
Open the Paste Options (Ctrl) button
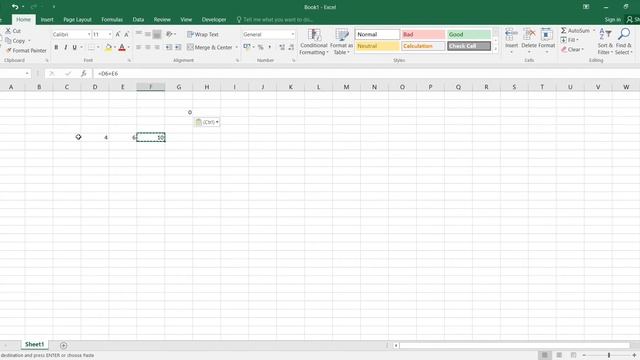click(207, 122)
